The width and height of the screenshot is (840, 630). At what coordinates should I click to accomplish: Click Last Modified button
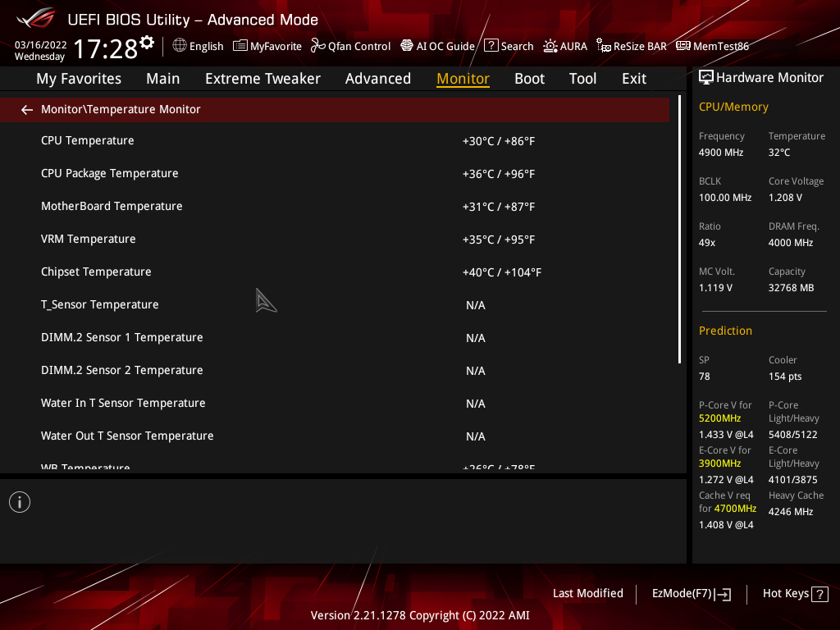(x=587, y=594)
